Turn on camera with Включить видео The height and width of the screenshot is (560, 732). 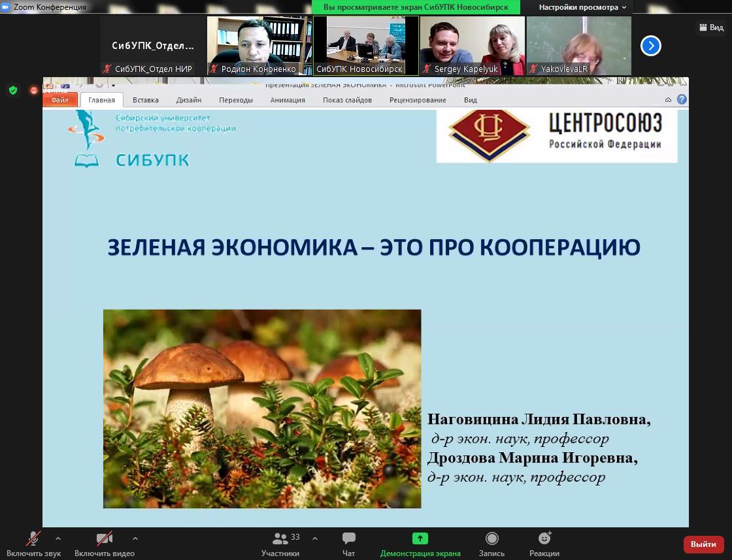click(x=104, y=543)
